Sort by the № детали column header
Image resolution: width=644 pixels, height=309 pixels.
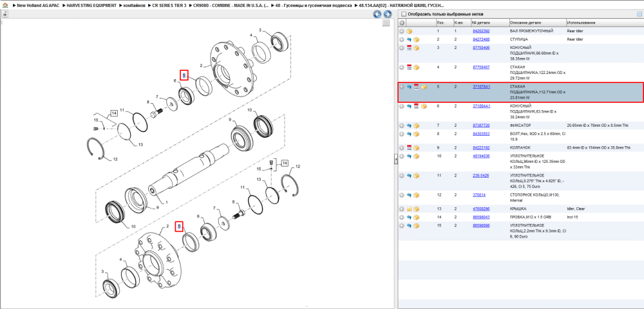[x=489, y=23]
